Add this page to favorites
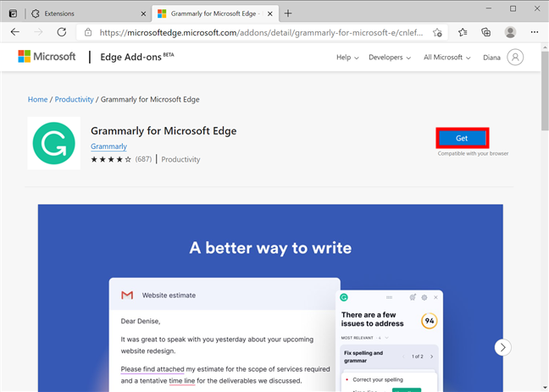 [437, 32]
